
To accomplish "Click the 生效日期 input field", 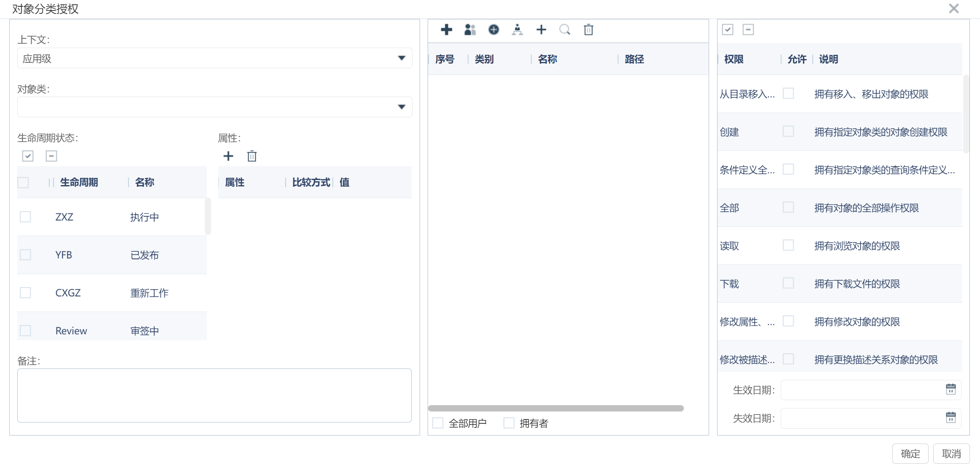I will 871,390.
